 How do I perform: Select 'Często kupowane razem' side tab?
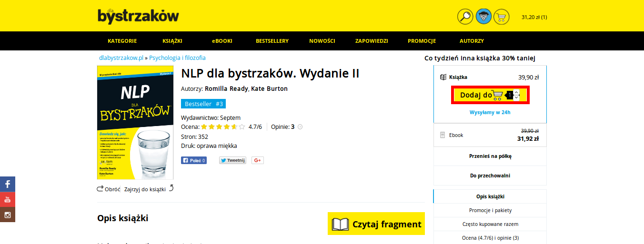[x=490, y=224]
